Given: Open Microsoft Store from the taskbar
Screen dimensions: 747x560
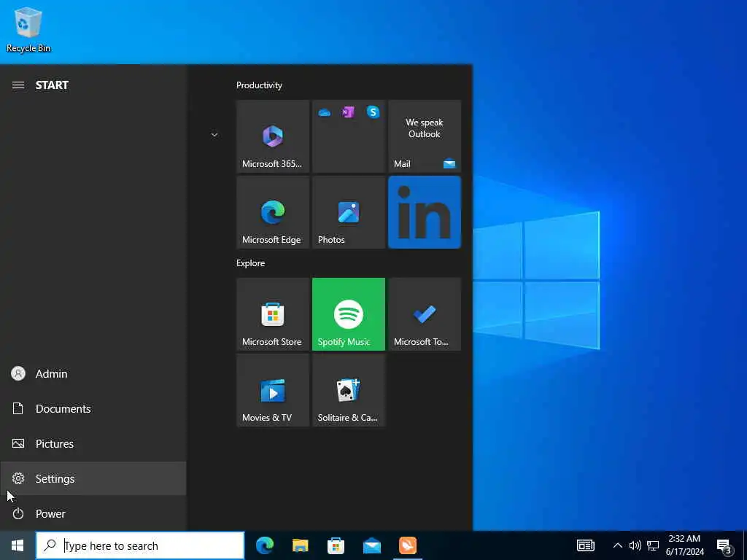Looking at the screenshot, I should pyautogui.click(x=336, y=545).
